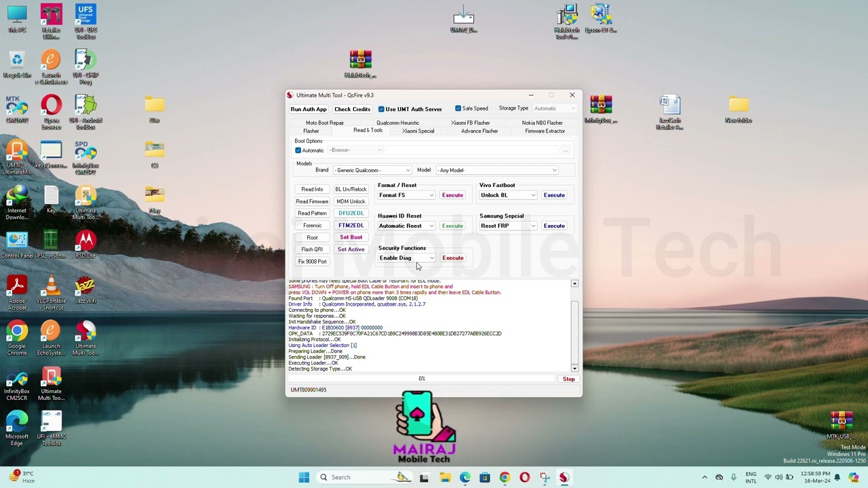Launch Adobe Acrobat from the desktop
Image resolution: width=868 pixels, height=488 pixels.
[17, 286]
